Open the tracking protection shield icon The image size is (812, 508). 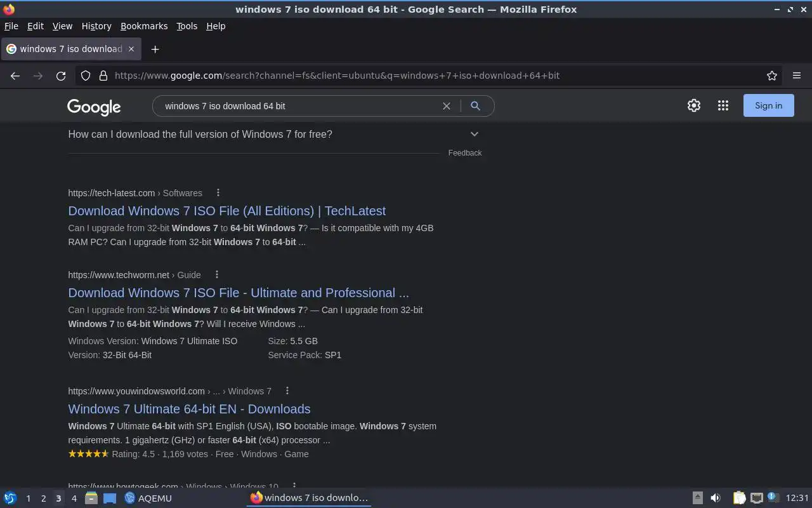86,76
